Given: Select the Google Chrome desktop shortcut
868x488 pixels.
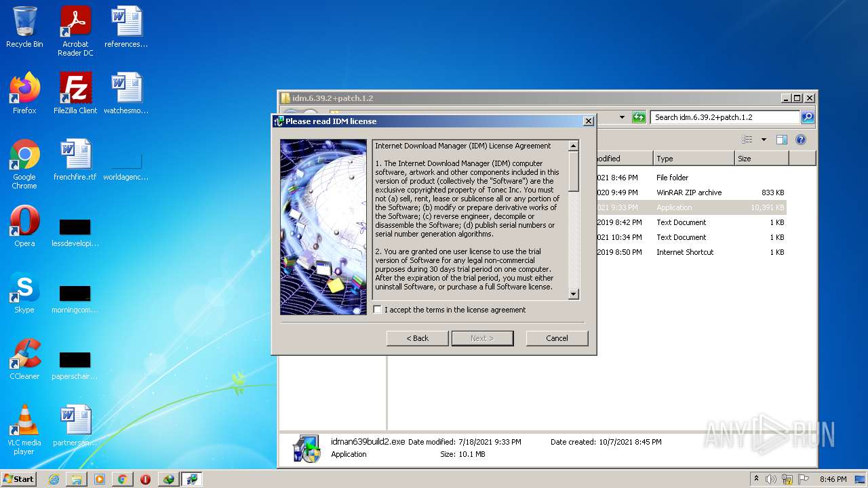Looking at the screenshot, I should pos(24,164).
